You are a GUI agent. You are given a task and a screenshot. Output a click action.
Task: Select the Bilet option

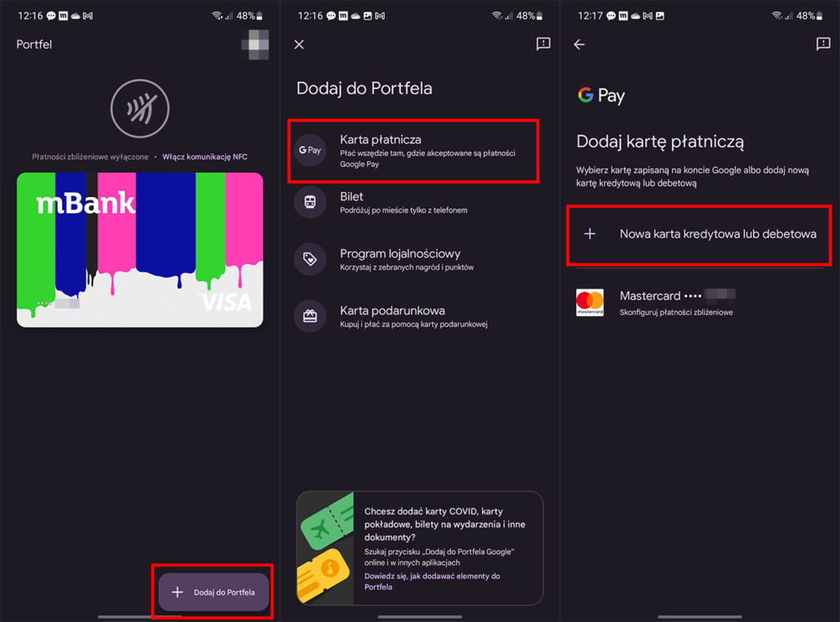[x=419, y=202]
